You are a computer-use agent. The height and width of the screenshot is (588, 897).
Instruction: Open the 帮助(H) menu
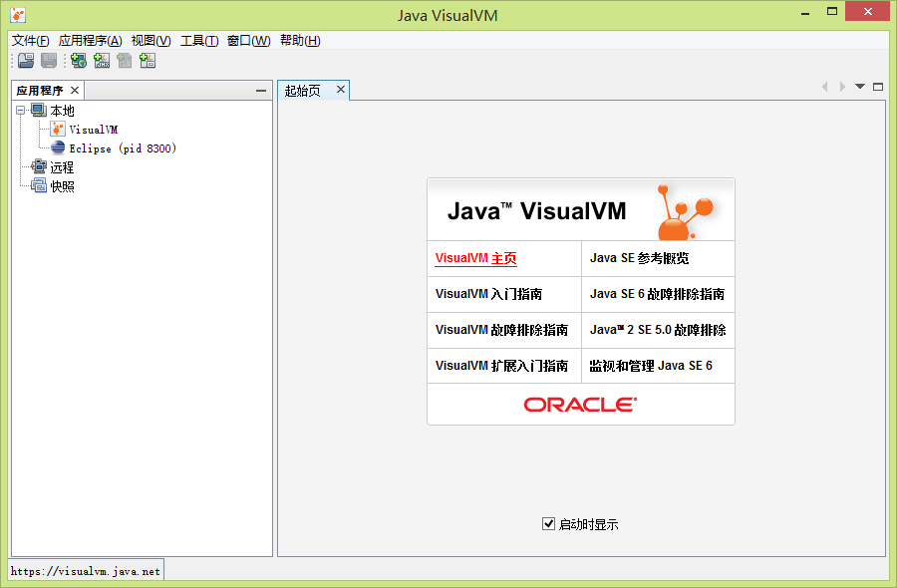tap(300, 41)
